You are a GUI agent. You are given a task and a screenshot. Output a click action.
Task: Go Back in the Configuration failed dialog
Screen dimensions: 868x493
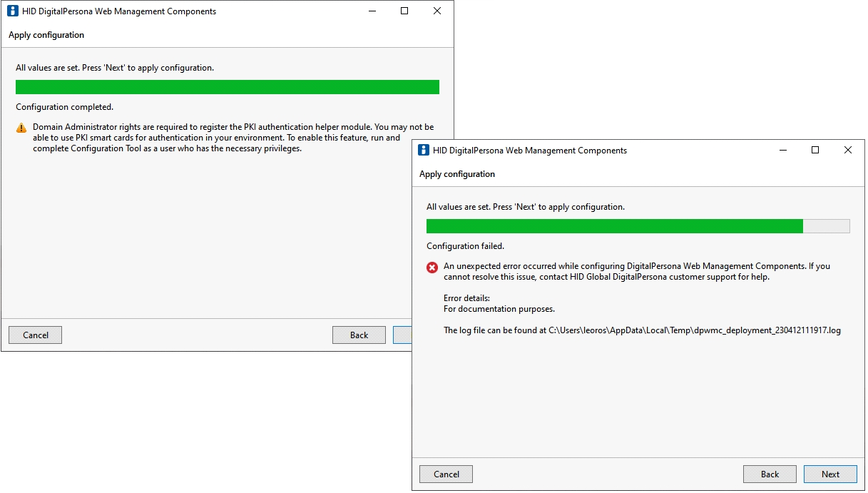770,474
